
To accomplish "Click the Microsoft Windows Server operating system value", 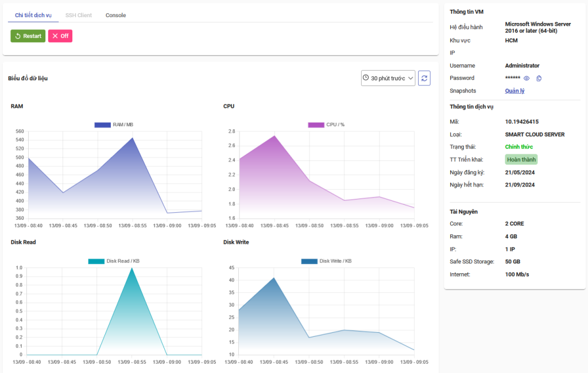I will pyautogui.click(x=537, y=28).
